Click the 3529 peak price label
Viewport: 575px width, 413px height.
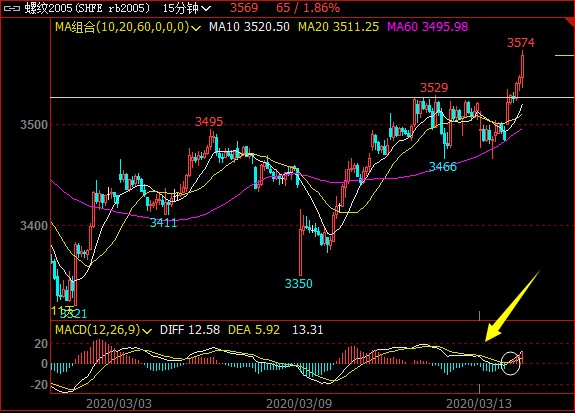[434, 88]
